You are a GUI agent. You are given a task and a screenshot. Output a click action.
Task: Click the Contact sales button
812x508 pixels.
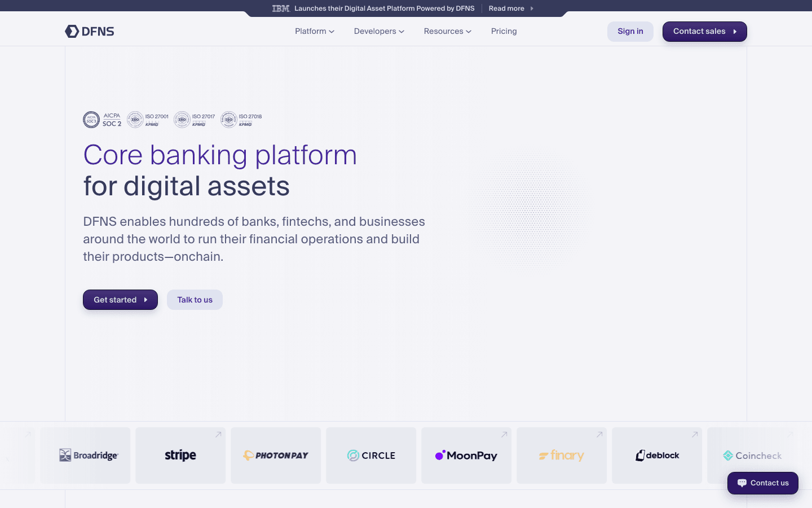tap(705, 32)
